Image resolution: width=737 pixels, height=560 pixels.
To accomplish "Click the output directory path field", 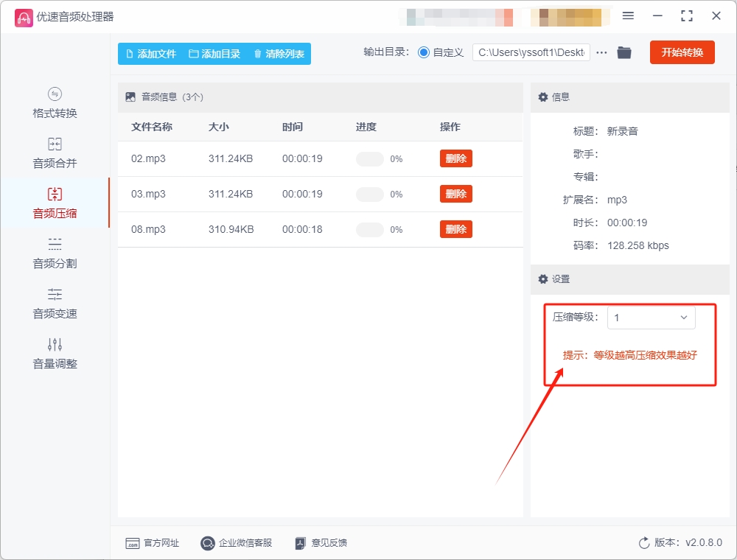I will tap(531, 52).
